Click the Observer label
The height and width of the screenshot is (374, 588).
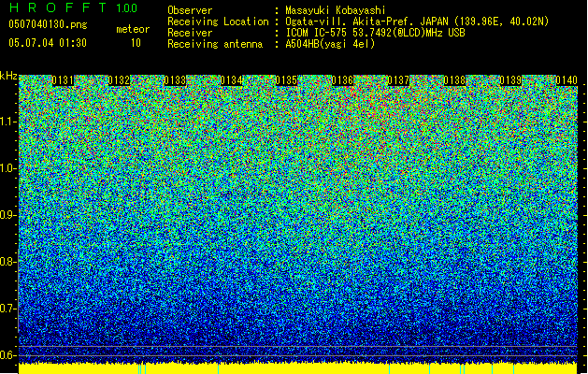[x=190, y=10]
